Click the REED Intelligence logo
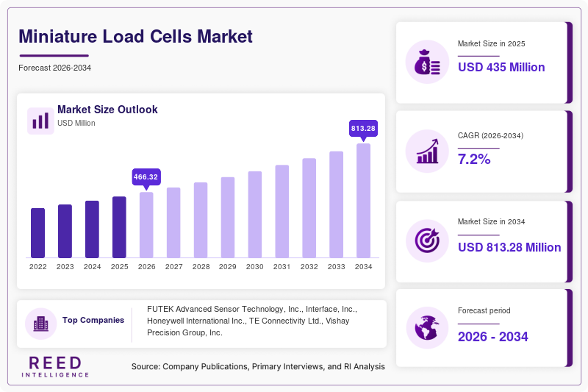 (55, 366)
